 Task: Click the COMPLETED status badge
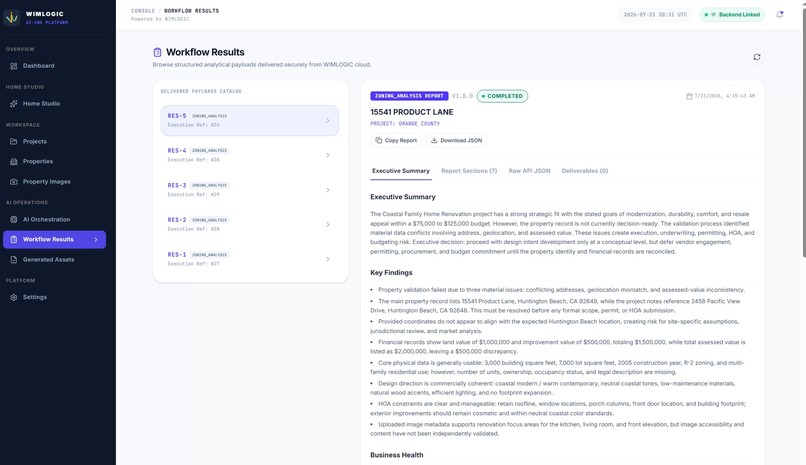point(502,96)
